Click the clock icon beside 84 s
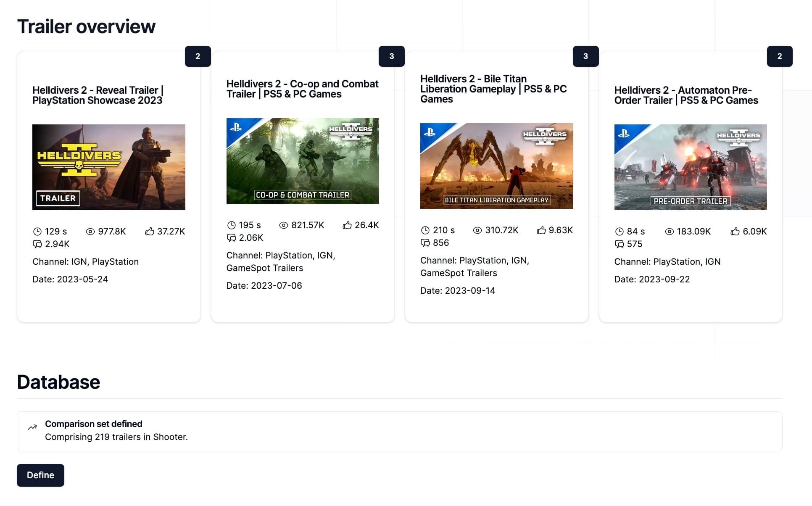Screen dimensions: 812x506 [x=620, y=232]
